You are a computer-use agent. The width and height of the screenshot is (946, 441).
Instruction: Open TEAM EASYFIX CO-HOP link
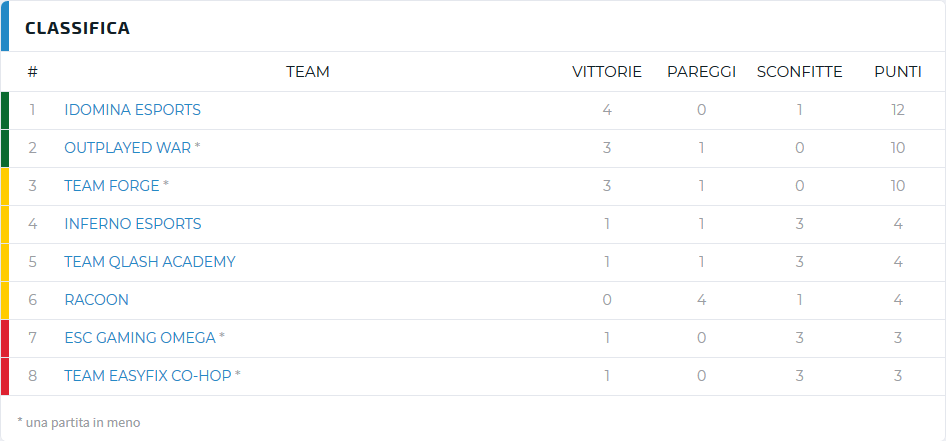pyautogui.click(x=148, y=376)
